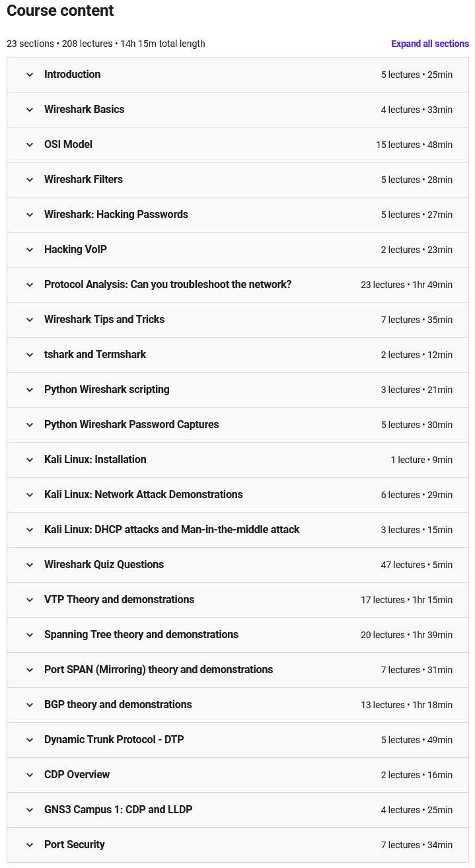Viewport: 475px width, 868px height.
Task: Expand Wireshark Filters chevron arrow
Action: [x=30, y=180]
